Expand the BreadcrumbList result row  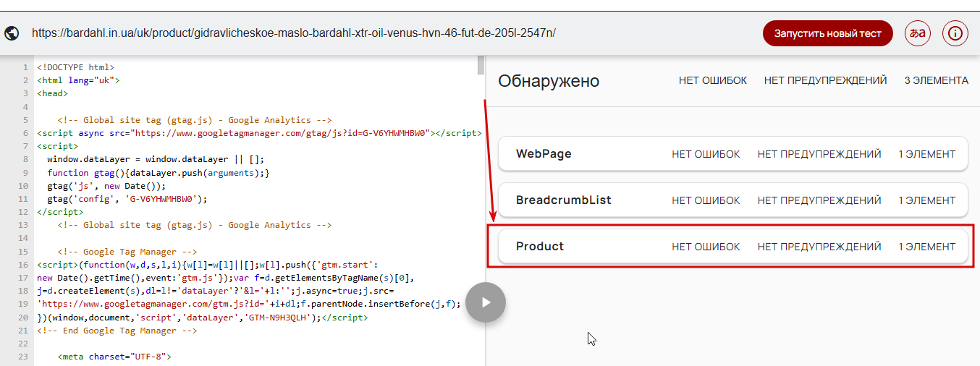[733, 200]
